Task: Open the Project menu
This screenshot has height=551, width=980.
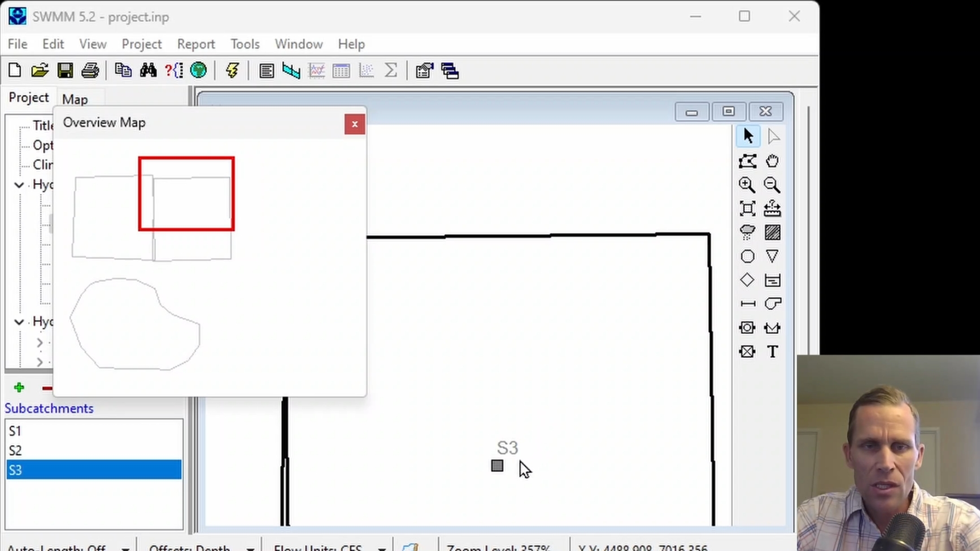Action: (141, 44)
